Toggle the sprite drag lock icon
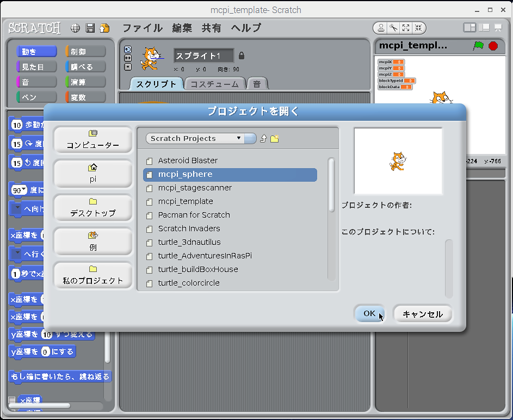 [x=242, y=55]
